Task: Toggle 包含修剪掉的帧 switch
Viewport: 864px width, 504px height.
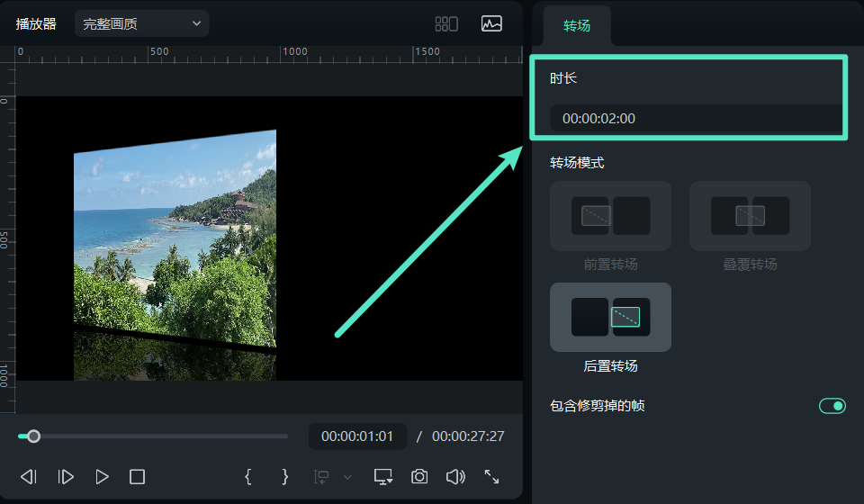Action: pos(832,406)
